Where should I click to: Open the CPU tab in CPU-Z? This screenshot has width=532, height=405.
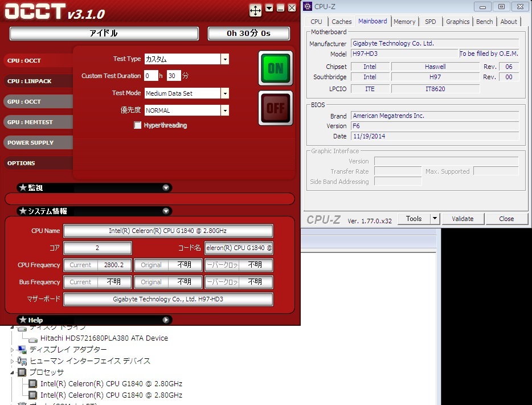(316, 22)
